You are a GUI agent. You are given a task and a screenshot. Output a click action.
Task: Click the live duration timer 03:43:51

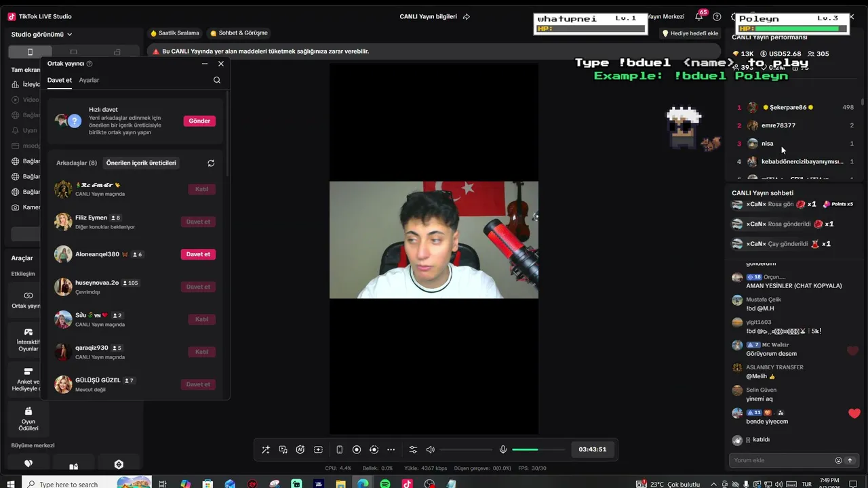tap(593, 449)
